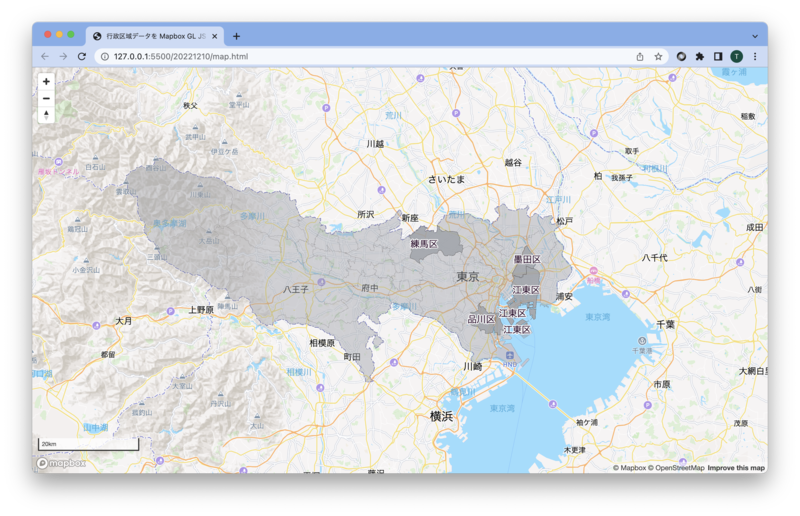Bookmark this page with star icon
The image size is (800, 516).
pos(658,57)
